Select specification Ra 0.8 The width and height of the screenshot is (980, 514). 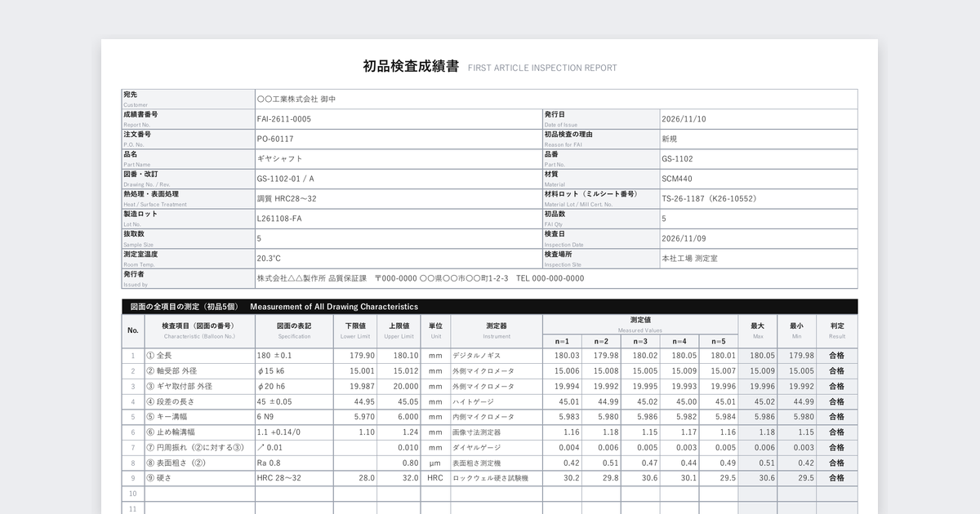point(294,463)
